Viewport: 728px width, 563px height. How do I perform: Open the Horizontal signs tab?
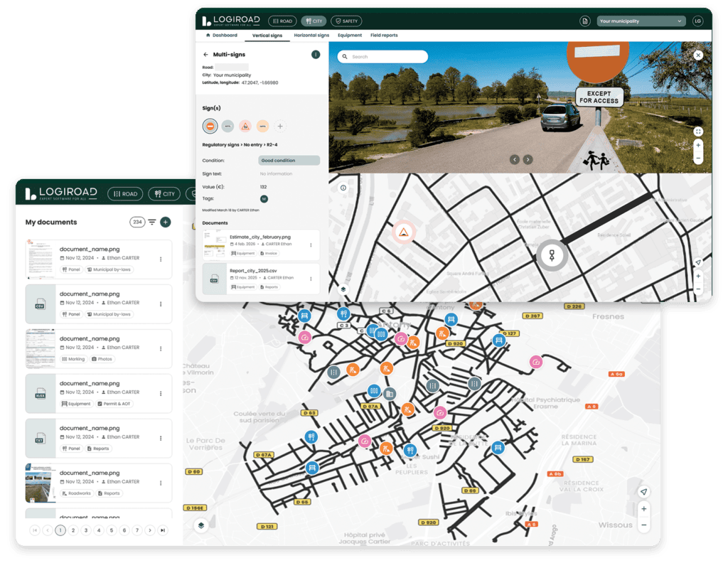tap(311, 36)
